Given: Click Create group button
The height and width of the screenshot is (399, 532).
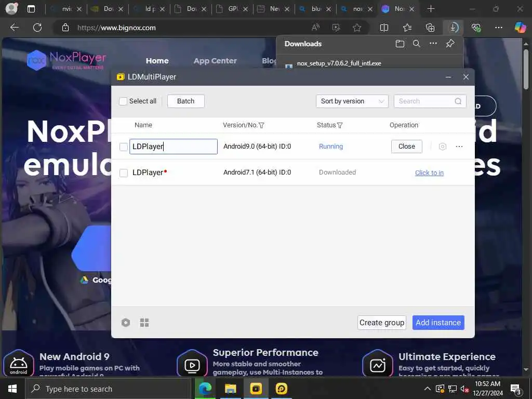Looking at the screenshot, I should click(x=382, y=322).
